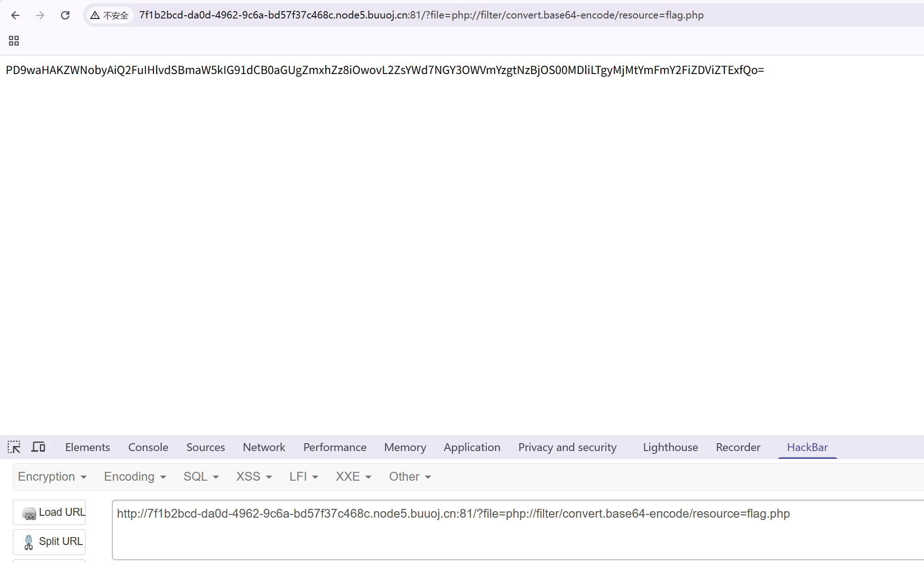924x563 pixels.
Task: Open the bookmarks grid icon below the toolbar
Action: [x=13, y=41]
